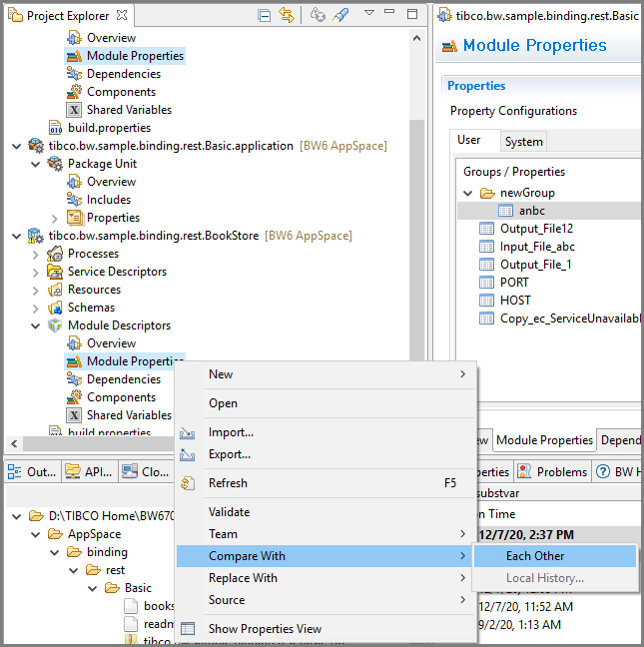Collapse the AppSpace folder in bottom tree
The width and height of the screenshot is (644, 647).
pyautogui.click(x=36, y=535)
